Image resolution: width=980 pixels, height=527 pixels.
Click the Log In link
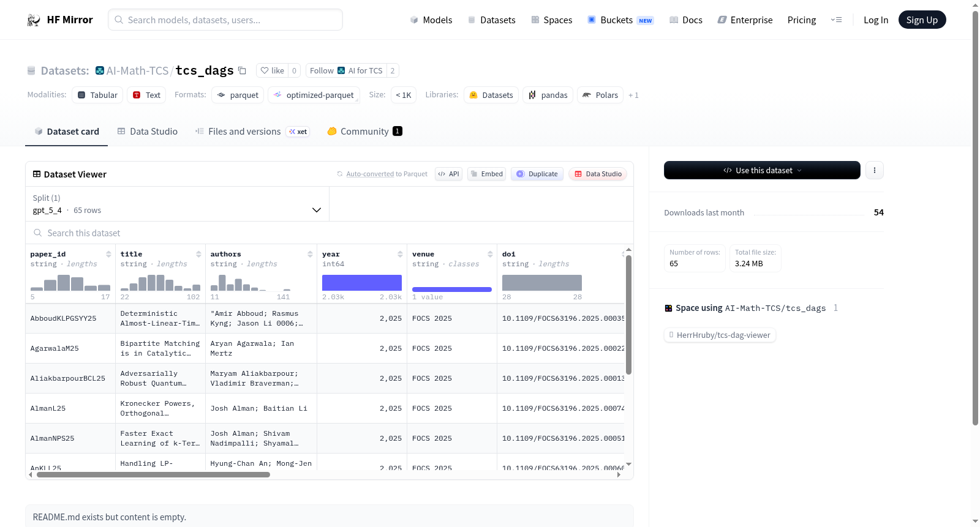pos(876,20)
